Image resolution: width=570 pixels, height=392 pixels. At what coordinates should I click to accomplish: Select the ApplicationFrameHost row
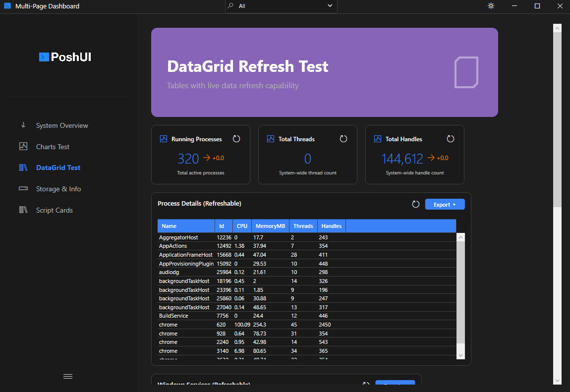click(x=307, y=255)
